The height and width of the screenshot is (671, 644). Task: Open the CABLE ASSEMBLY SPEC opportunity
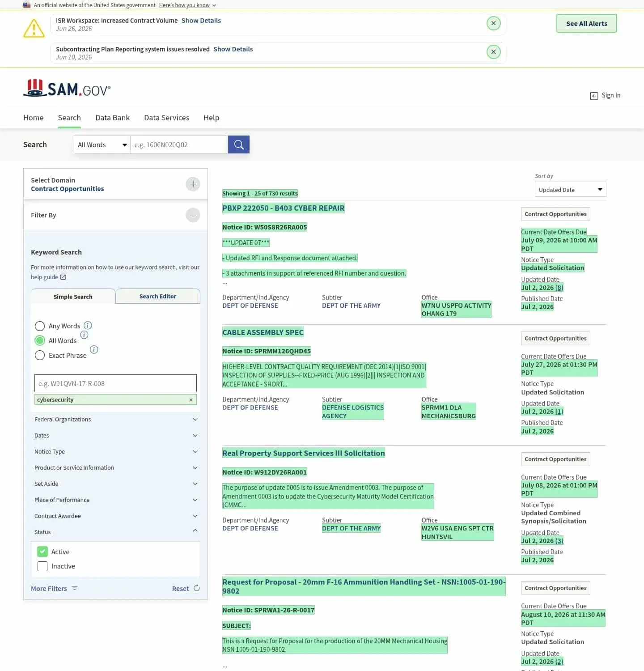263,332
